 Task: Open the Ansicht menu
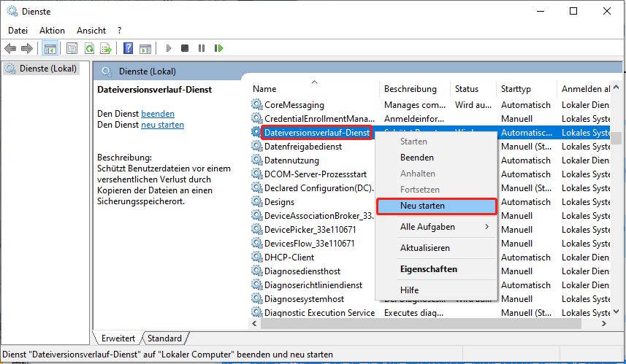[x=91, y=31]
